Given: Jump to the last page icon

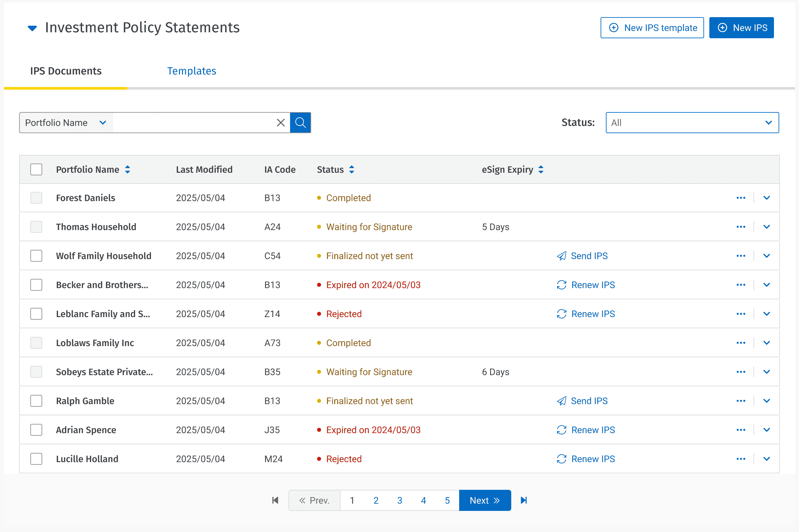Looking at the screenshot, I should [x=524, y=500].
